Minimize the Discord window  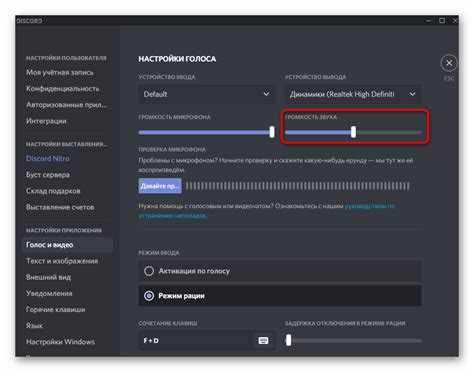(x=429, y=21)
